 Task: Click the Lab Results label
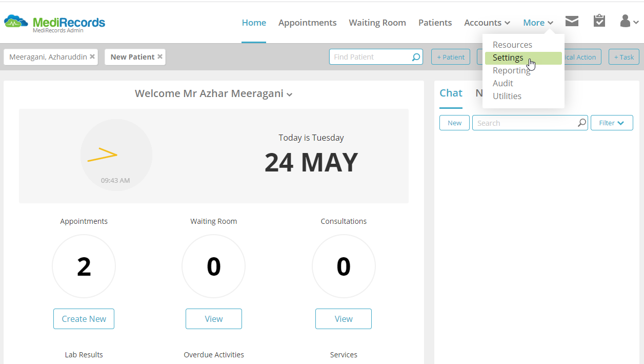pyautogui.click(x=84, y=355)
